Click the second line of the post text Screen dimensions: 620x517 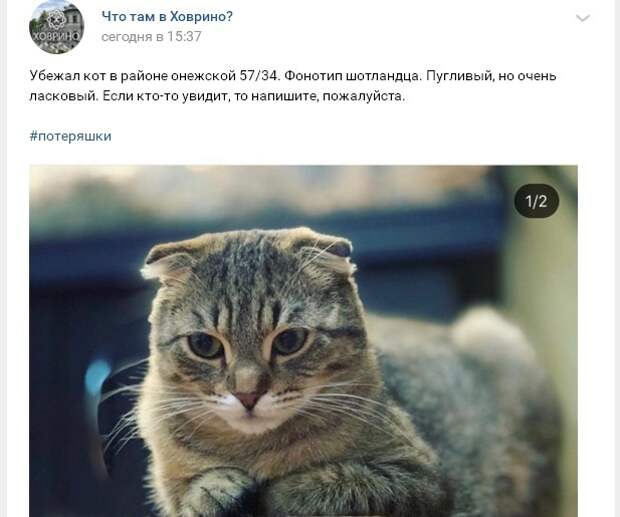pyautogui.click(x=217, y=96)
